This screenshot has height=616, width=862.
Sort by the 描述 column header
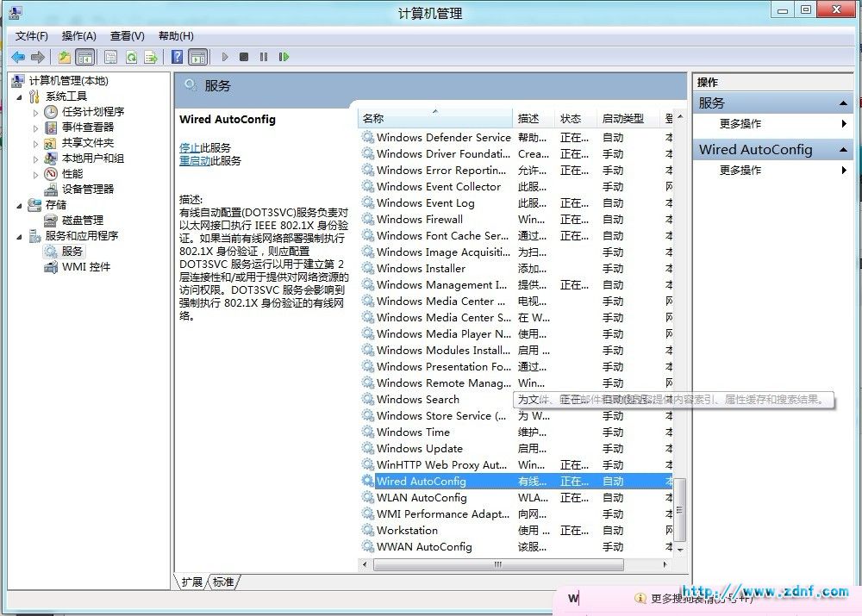point(534,119)
